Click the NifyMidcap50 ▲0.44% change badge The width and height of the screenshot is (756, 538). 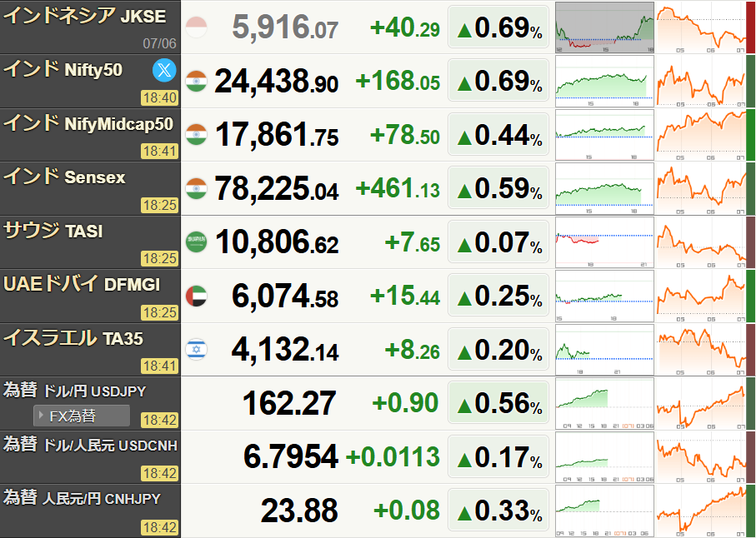(x=498, y=135)
